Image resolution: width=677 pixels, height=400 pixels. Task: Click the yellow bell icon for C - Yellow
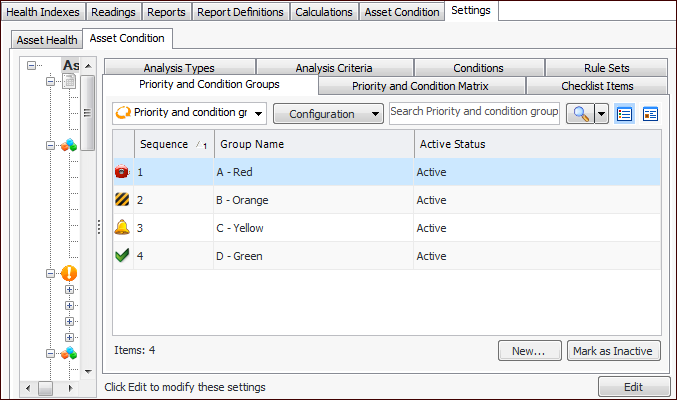tap(122, 228)
